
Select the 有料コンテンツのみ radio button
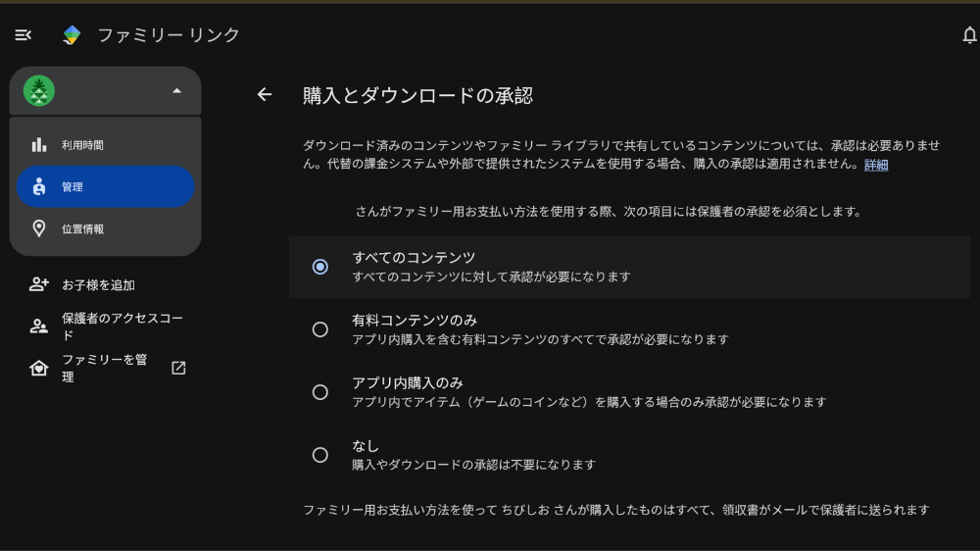(x=320, y=329)
